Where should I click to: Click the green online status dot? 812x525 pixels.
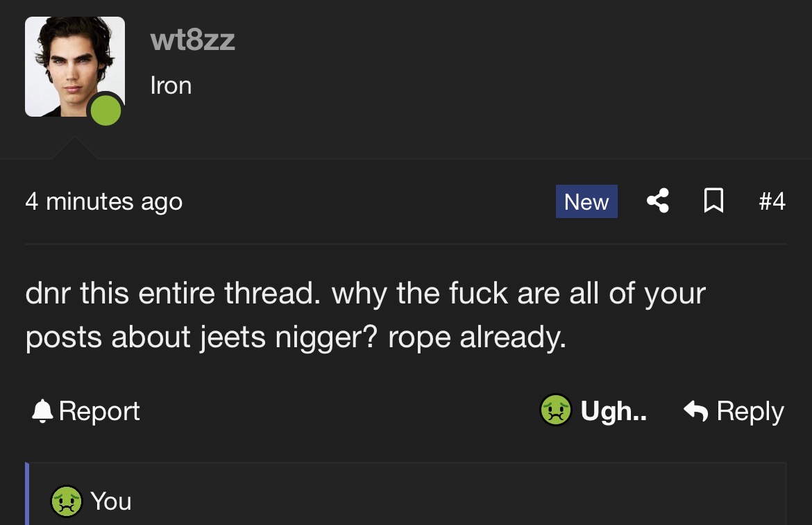click(105, 110)
